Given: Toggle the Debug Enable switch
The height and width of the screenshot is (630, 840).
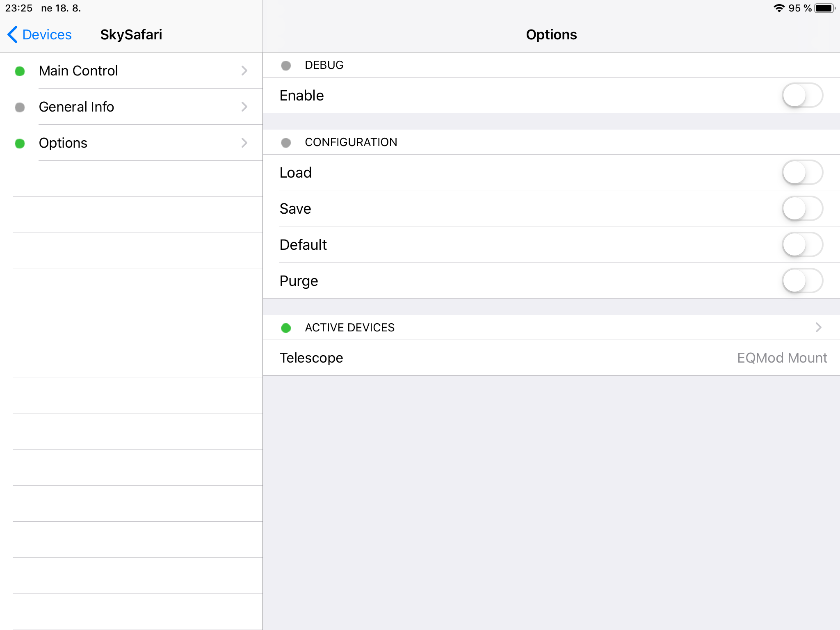Looking at the screenshot, I should [x=802, y=95].
